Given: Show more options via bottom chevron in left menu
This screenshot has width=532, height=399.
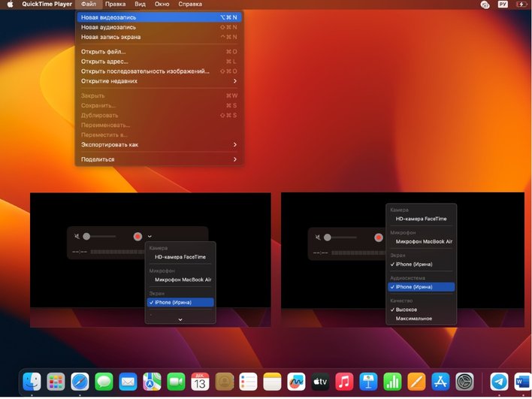Looking at the screenshot, I should click(180, 319).
